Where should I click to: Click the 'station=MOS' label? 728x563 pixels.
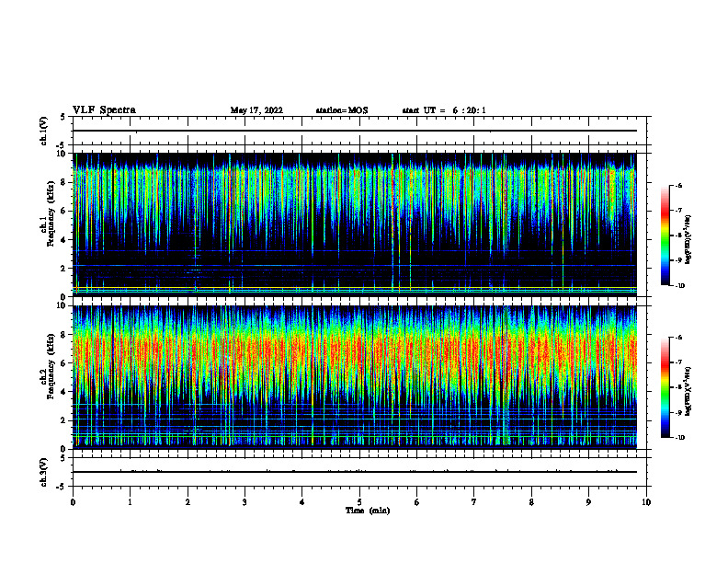coord(342,110)
